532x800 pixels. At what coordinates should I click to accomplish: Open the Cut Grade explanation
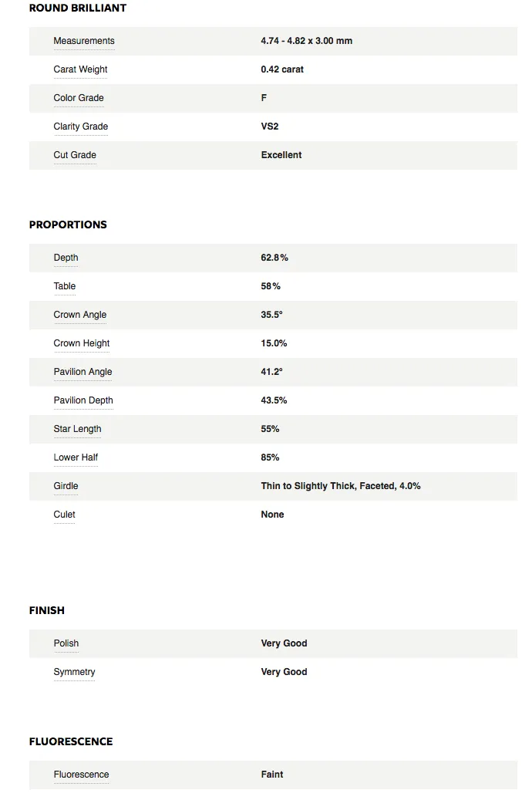(75, 155)
